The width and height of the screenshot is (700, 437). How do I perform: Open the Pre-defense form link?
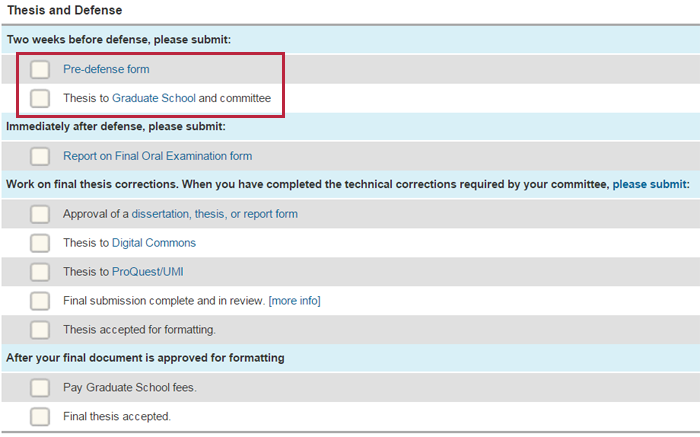[x=106, y=69]
